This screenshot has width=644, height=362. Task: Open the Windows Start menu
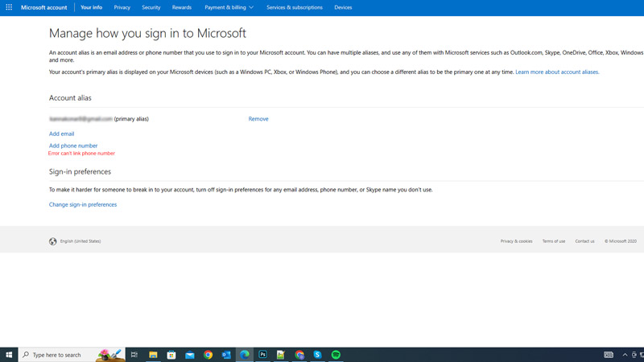(x=9, y=355)
